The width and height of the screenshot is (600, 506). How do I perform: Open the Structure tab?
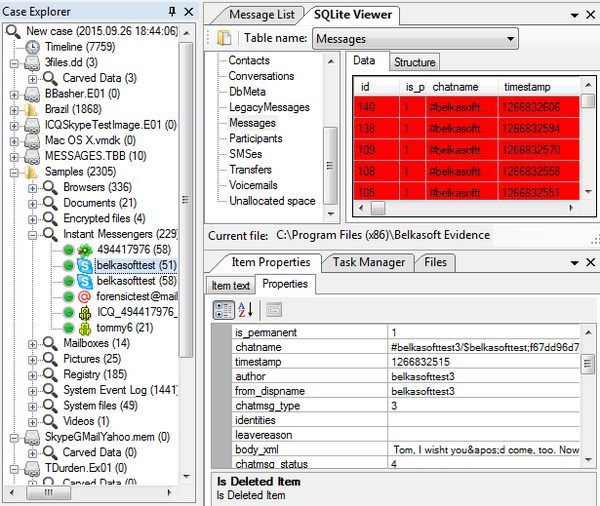(x=414, y=62)
